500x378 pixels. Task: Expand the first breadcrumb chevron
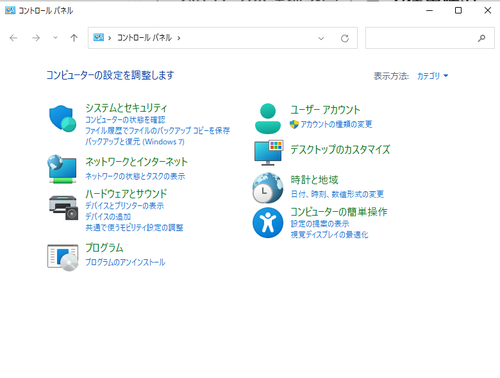(109, 38)
